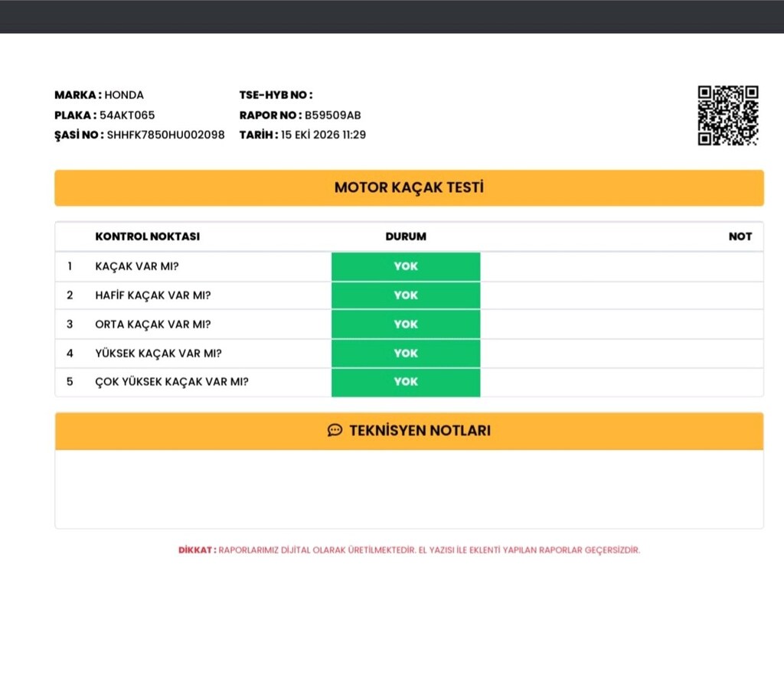The image size is (784, 698).
Task: Select the YOK status for HAFİF KAÇAK row
Action: click(406, 295)
